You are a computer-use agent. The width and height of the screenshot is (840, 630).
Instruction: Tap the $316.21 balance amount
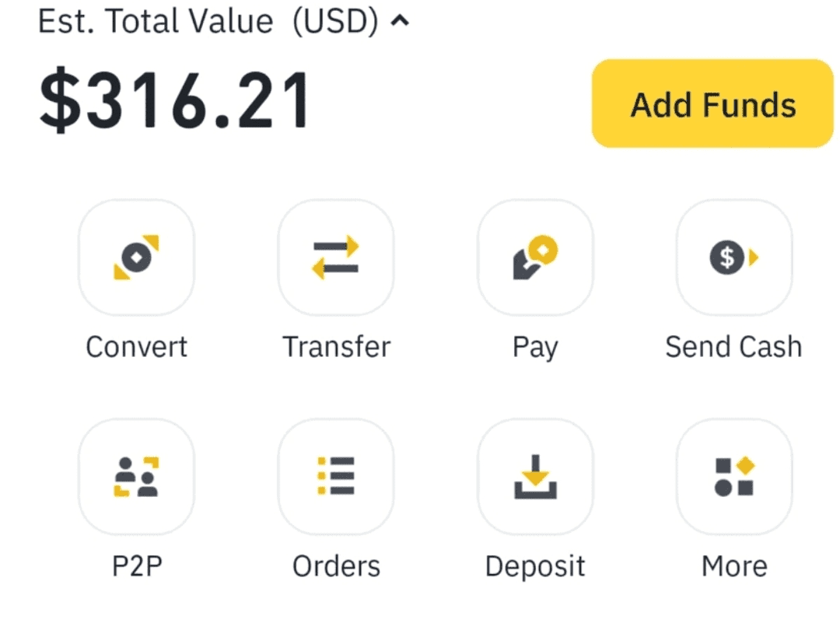pos(174,101)
